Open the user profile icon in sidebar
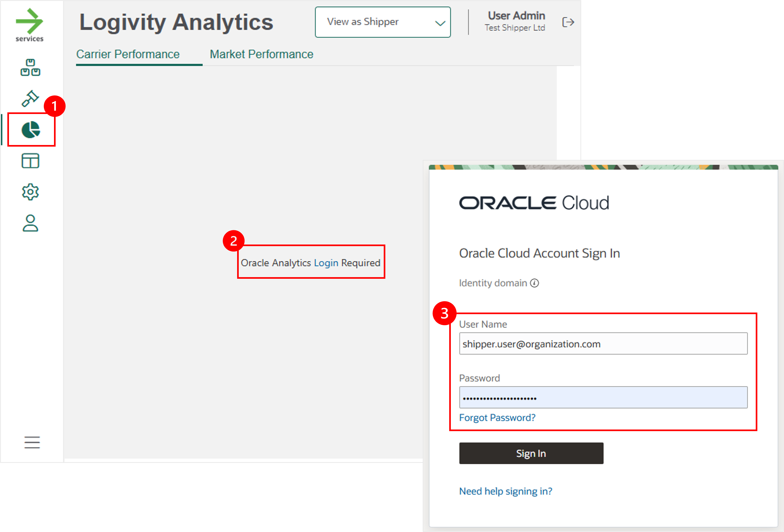 tap(30, 223)
